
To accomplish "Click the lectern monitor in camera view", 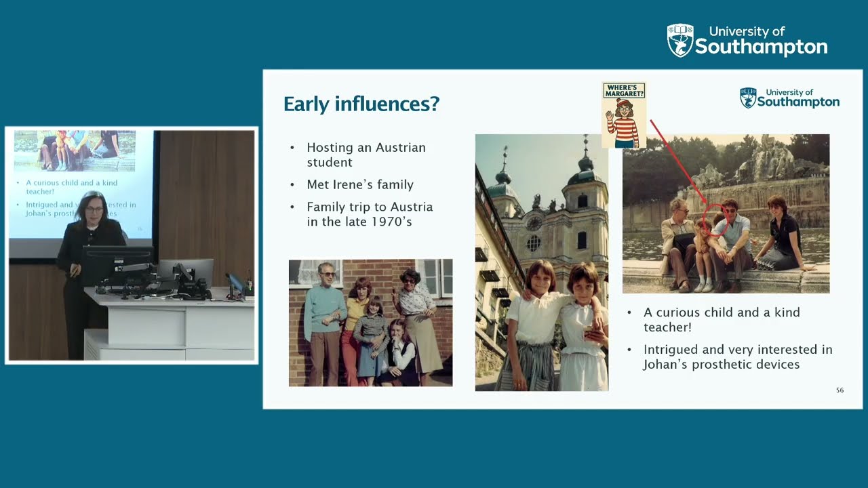I will 117,266.
